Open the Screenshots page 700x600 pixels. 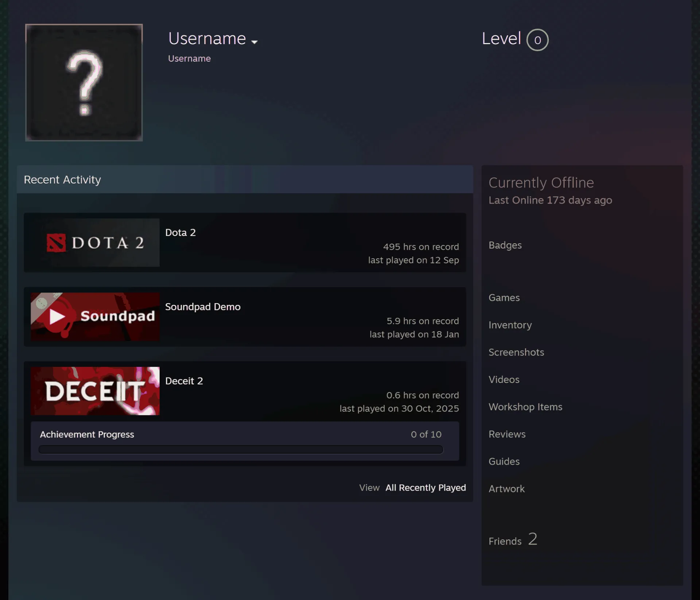click(516, 352)
